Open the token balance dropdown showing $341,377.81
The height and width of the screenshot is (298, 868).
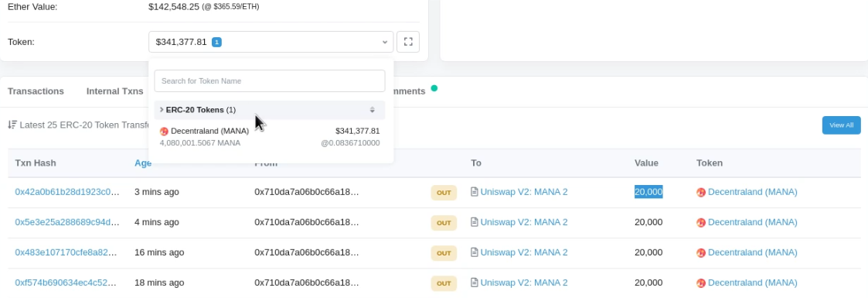(271, 42)
